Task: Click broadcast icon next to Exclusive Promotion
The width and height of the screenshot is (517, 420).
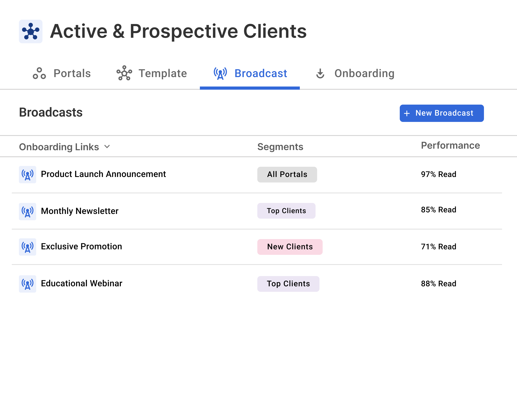Action: (x=28, y=247)
